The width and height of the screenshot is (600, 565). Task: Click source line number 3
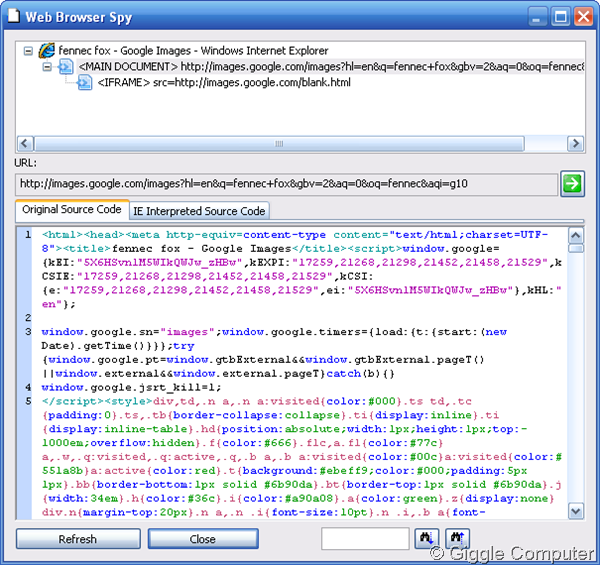pos(28,331)
